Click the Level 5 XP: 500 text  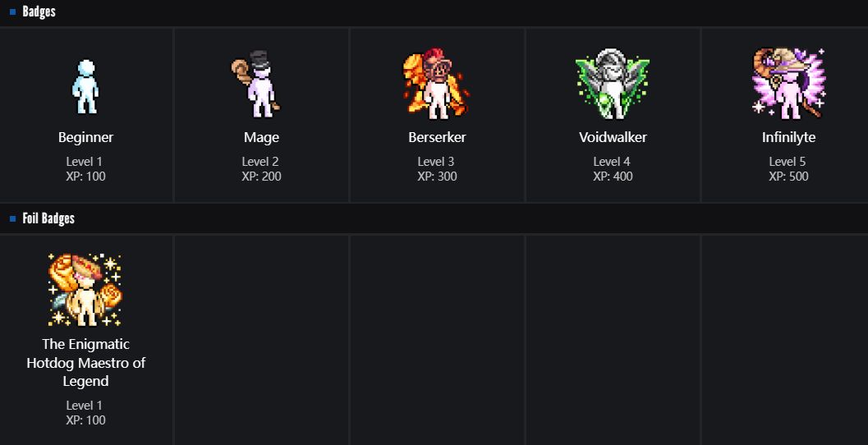(788, 169)
